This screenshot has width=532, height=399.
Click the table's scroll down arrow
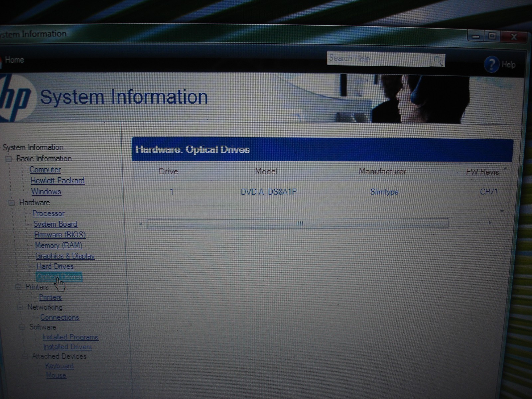click(x=502, y=211)
